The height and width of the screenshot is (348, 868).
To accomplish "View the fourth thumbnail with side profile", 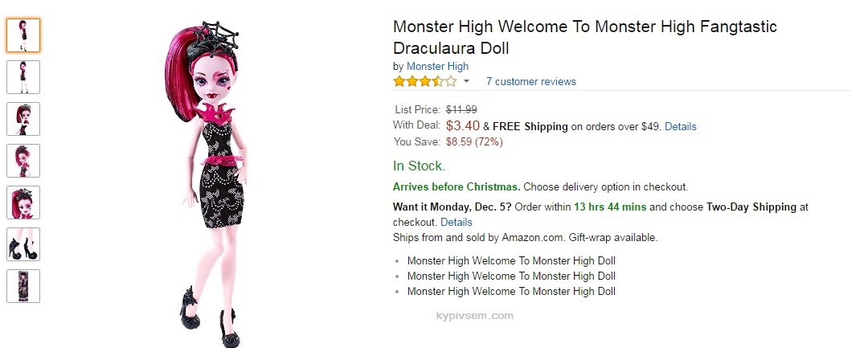I will coord(23,161).
